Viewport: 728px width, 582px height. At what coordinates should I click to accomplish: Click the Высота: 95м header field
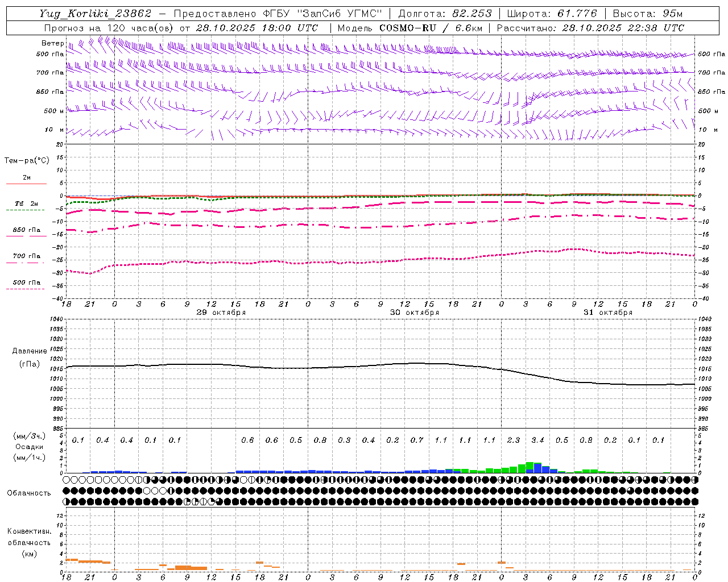(x=648, y=13)
